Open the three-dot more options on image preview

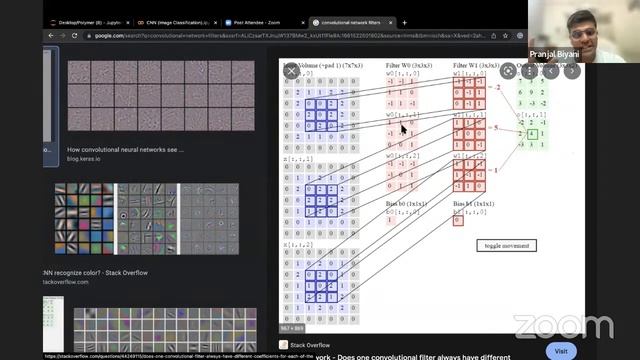pos(529,71)
